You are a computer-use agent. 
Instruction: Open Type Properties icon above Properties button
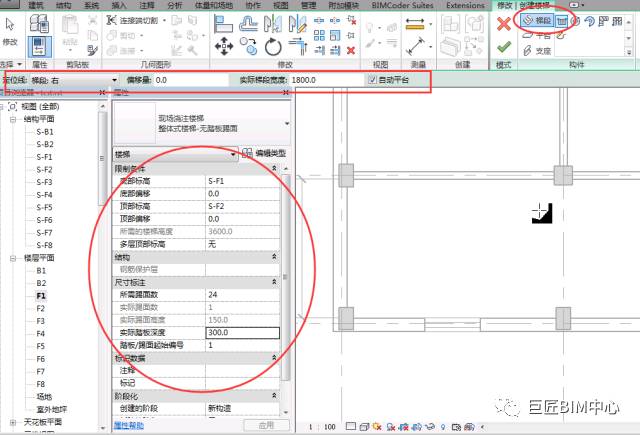[x=40, y=23]
